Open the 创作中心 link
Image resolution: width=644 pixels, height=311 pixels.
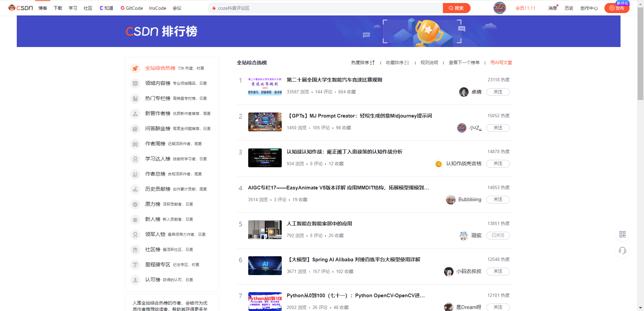coord(589,8)
